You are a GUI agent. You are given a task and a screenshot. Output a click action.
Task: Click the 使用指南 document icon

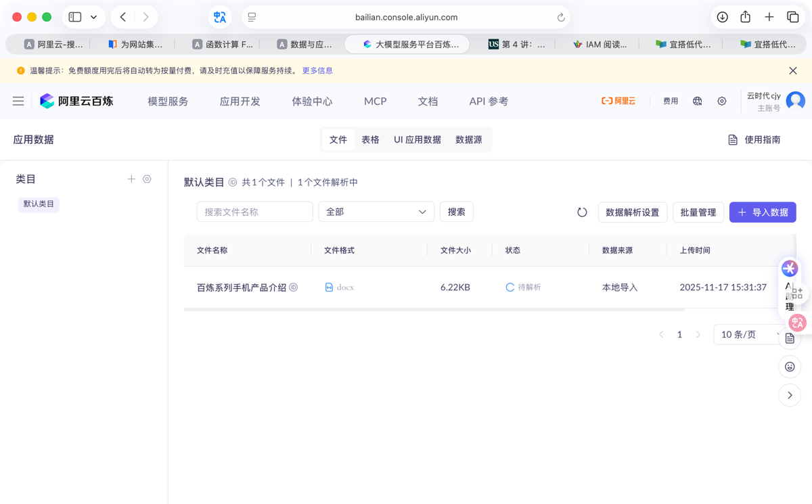click(733, 140)
